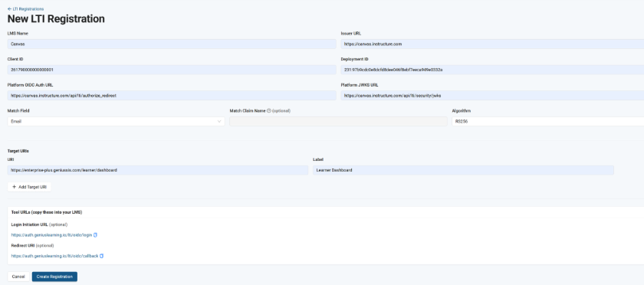The width and height of the screenshot is (644, 285).
Task: Click the Platform JWKS URL field
Action: click(492, 95)
